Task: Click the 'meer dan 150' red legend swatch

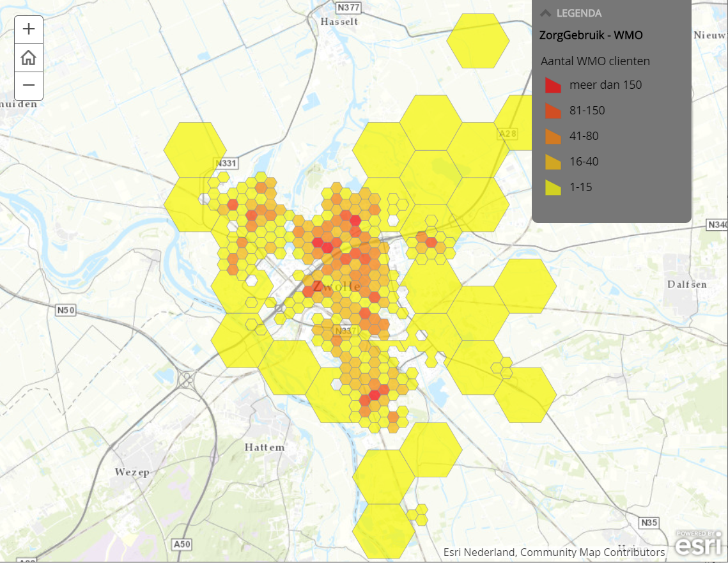Action: [553, 85]
